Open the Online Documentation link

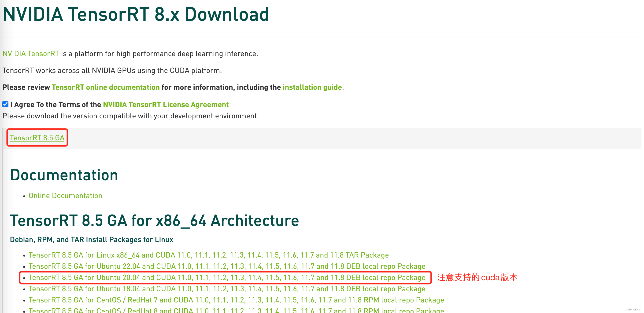pos(66,196)
